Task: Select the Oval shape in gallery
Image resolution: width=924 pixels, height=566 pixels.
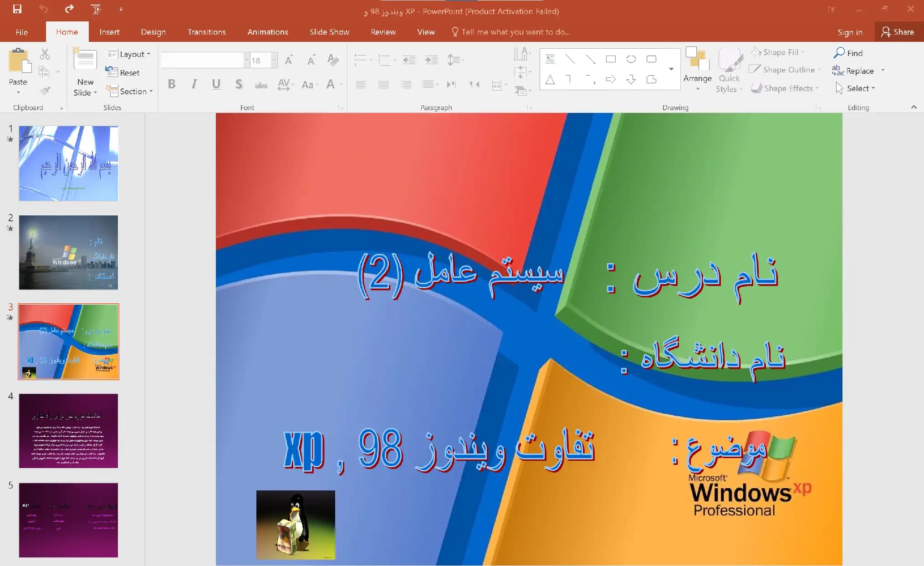Action: pyautogui.click(x=631, y=59)
